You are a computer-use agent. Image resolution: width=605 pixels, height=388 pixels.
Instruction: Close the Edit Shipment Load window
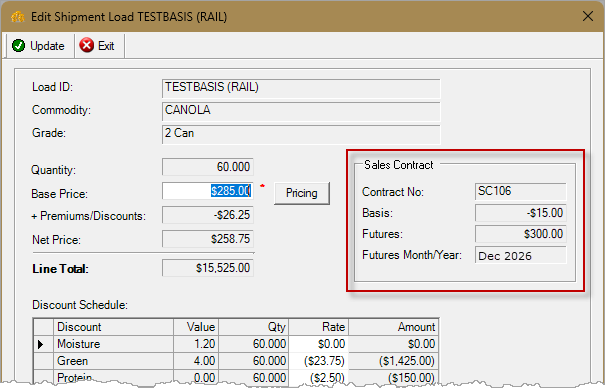[x=588, y=16]
